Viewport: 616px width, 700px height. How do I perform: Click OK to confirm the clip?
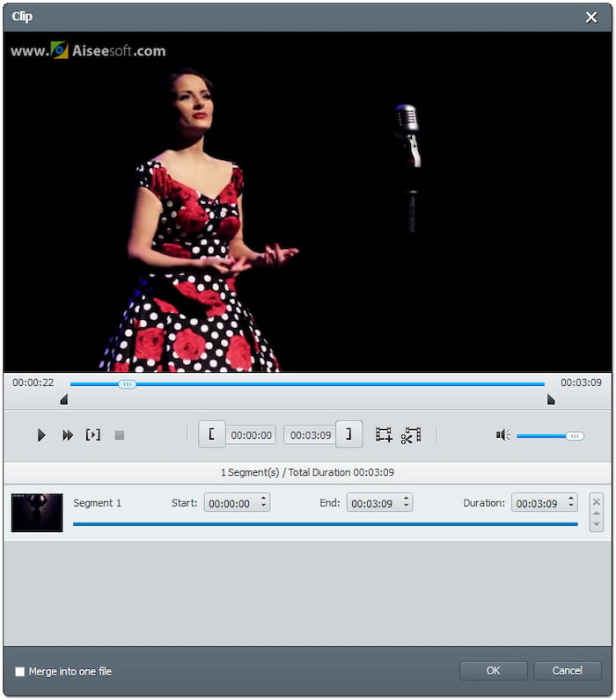point(493,671)
